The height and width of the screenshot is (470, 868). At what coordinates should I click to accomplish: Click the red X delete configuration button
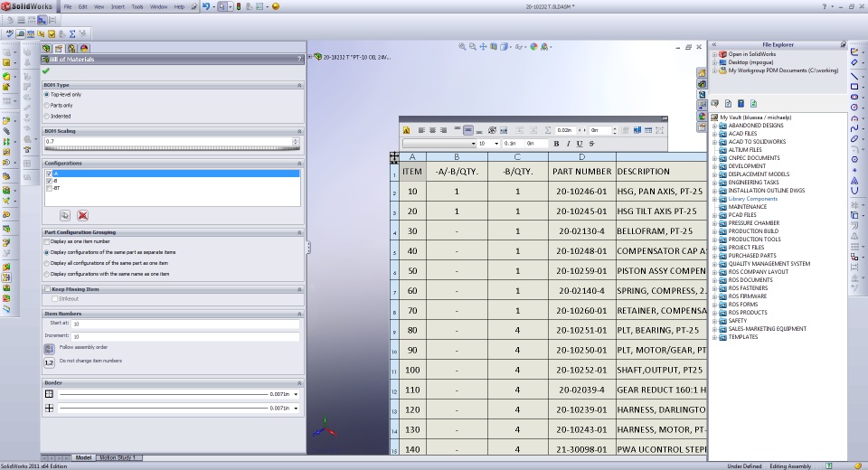coord(82,215)
